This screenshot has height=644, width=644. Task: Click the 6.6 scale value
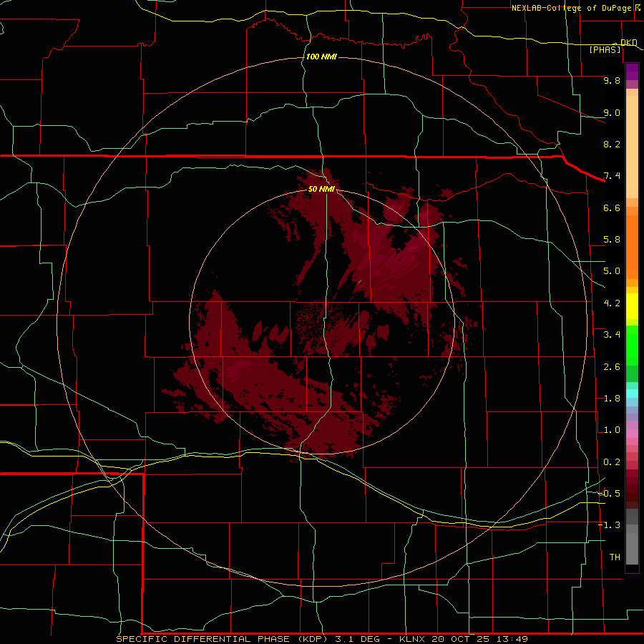click(x=612, y=208)
